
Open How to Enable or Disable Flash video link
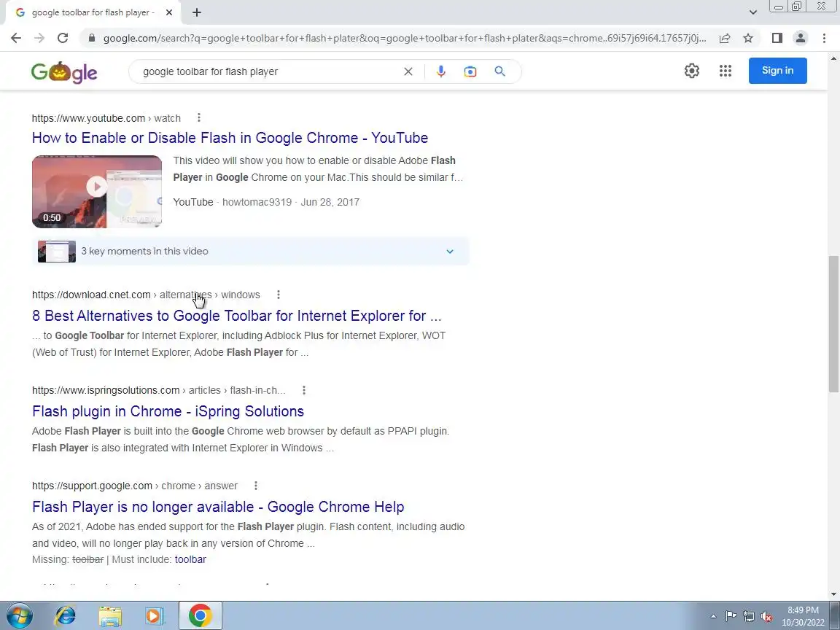pos(230,138)
